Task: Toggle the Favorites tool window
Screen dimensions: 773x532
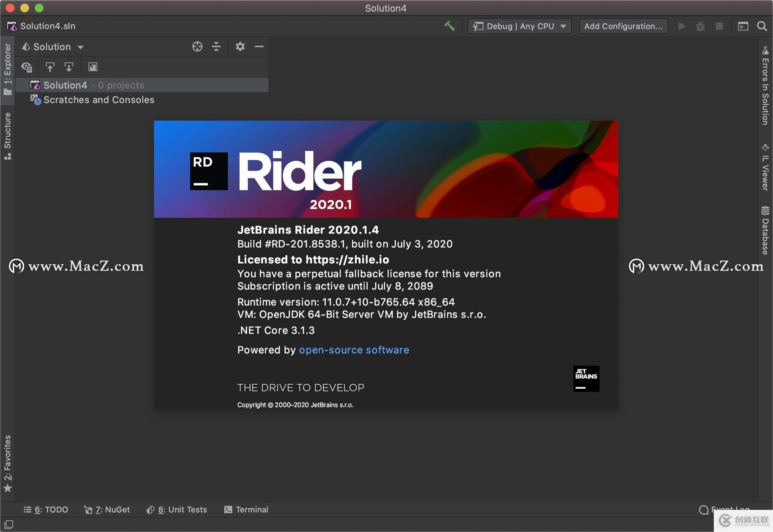Action: point(7,463)
